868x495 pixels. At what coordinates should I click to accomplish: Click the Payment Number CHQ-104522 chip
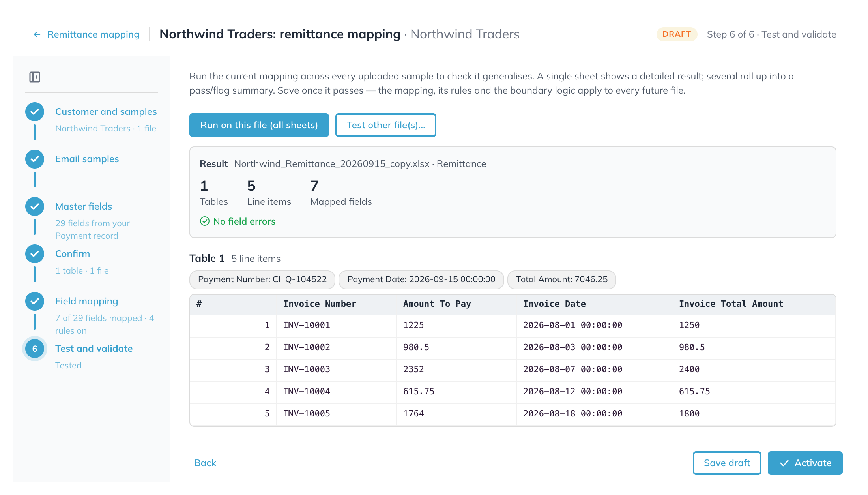pyautogui.click(x=262, y=279)
